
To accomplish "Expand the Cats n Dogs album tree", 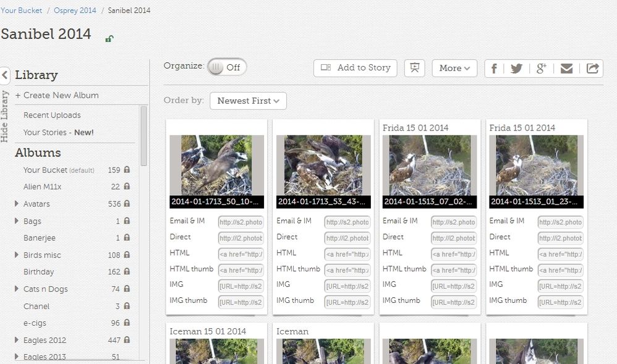I will pos(17,289).
